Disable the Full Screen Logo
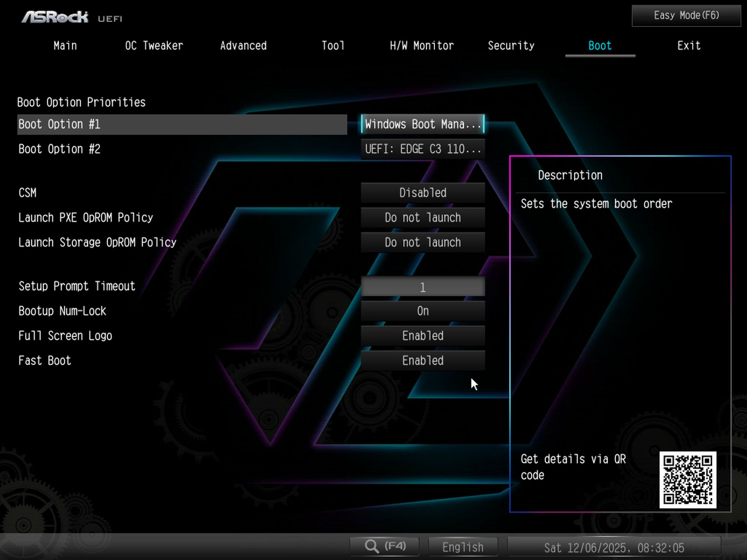Image resolution: width=747 pixels, height=560 pixels. pos(423,336)
